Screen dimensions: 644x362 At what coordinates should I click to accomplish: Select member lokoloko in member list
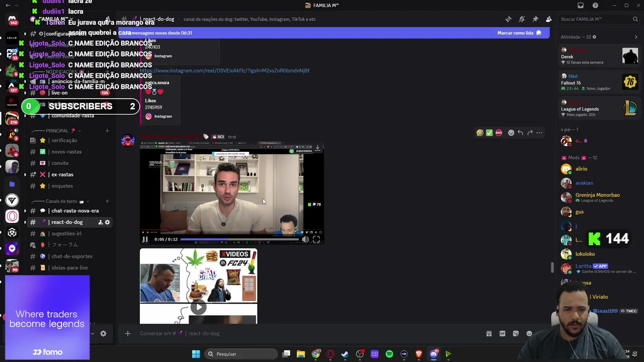(599, 254)
